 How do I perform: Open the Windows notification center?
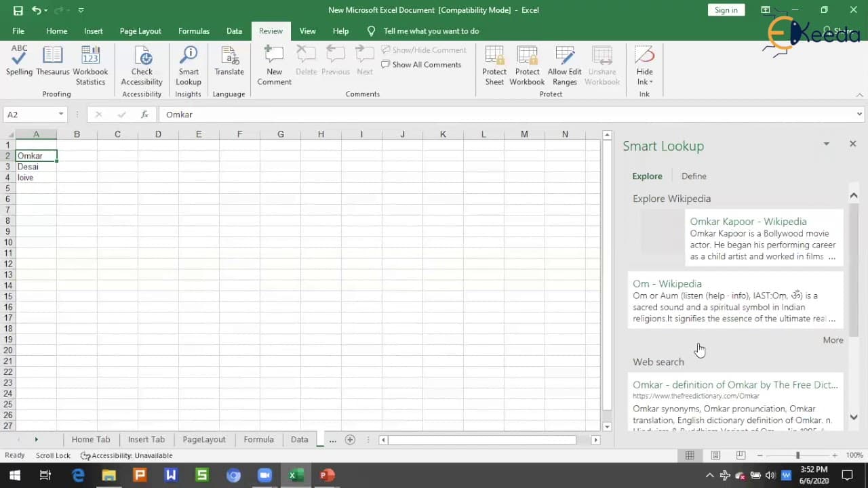[847, 475]
